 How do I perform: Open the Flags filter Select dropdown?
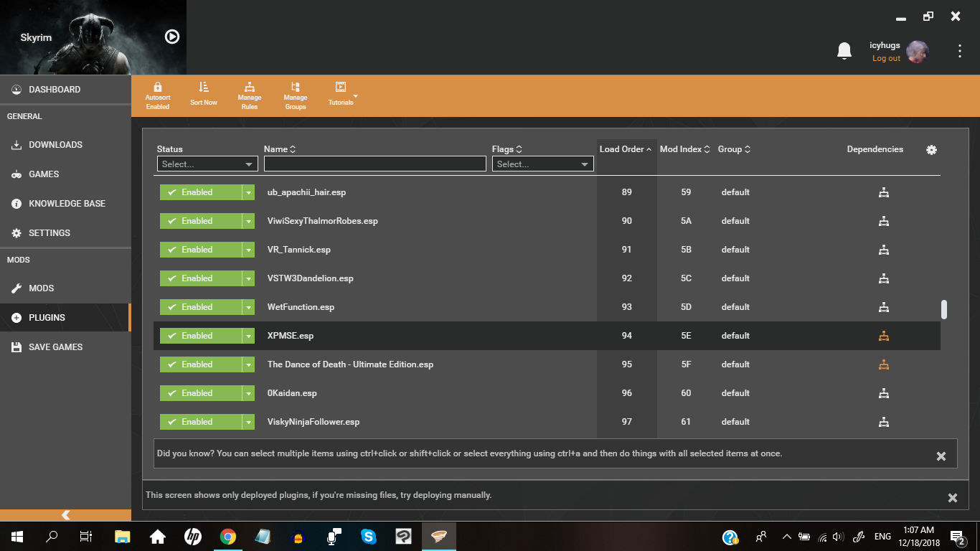pyautogui.click(x=543, y=164)
